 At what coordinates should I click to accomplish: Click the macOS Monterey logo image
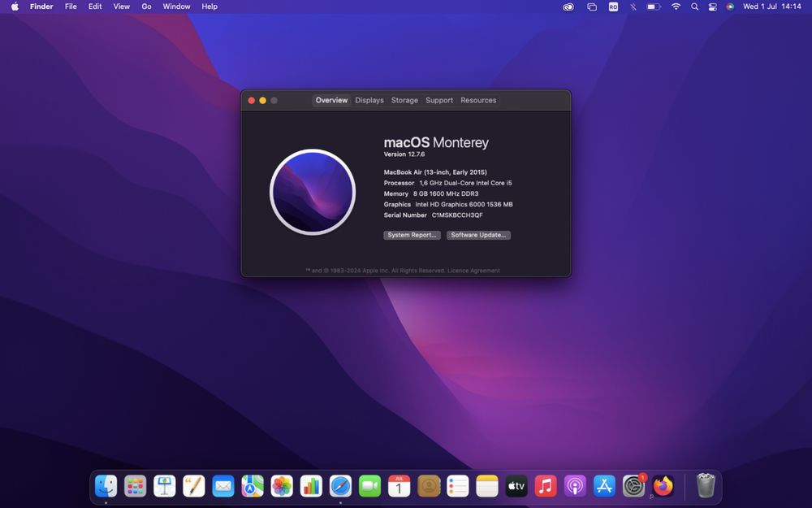[x=313, y=193]
